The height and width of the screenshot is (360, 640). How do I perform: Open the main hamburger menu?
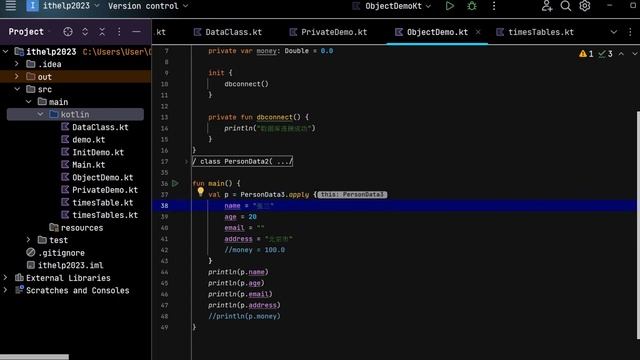point(11,6)
